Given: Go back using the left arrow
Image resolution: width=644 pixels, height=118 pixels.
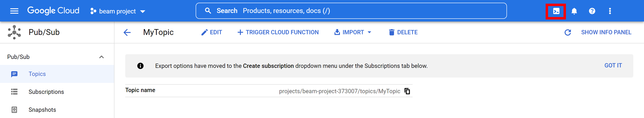Looking at the screenshot, I should 127,32.
